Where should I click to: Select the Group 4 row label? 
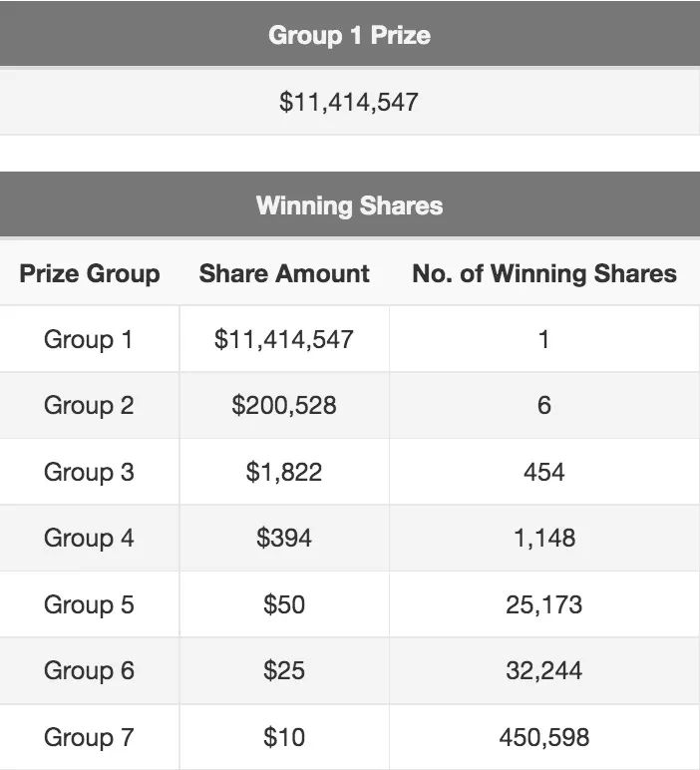(x=89, y=538)
